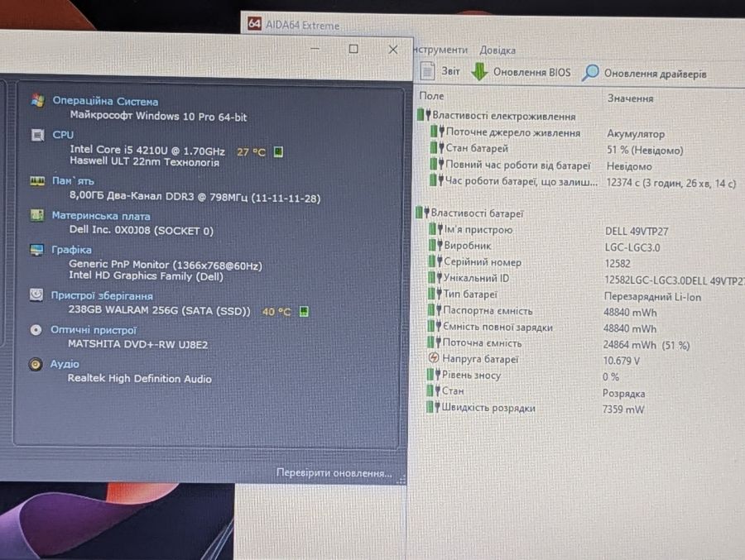Screen dimensions: 745x560
Task: Click the green SSD temperature indicator next to 40 °C
Action: click(304, 312)
